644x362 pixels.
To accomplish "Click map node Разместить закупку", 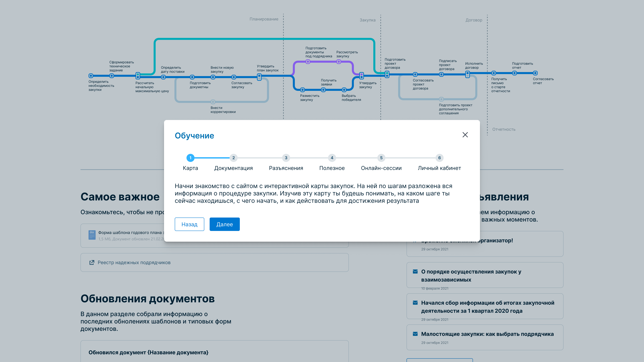I will click(303, 90).
